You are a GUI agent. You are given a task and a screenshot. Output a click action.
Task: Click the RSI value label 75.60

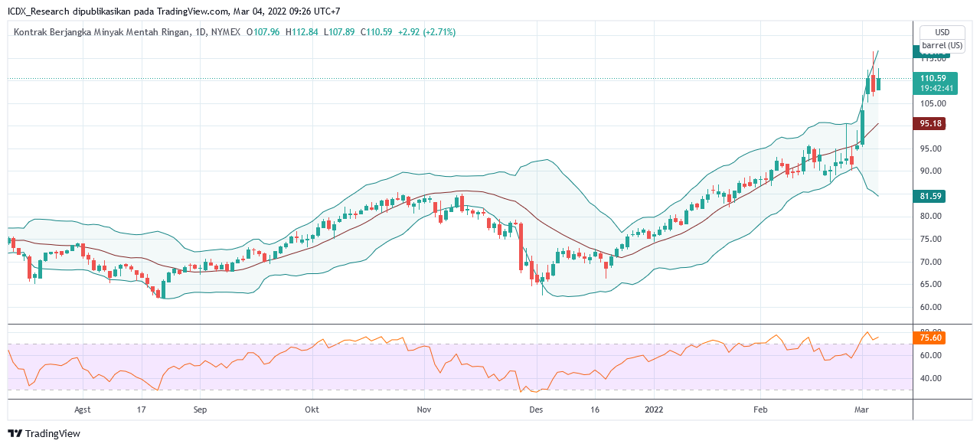(x=930, y=338)
